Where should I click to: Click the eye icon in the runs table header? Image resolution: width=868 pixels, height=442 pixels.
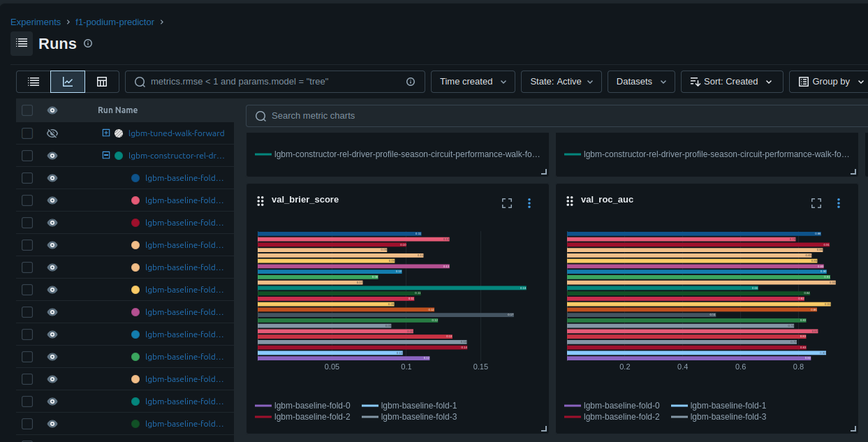coord(52,110)
